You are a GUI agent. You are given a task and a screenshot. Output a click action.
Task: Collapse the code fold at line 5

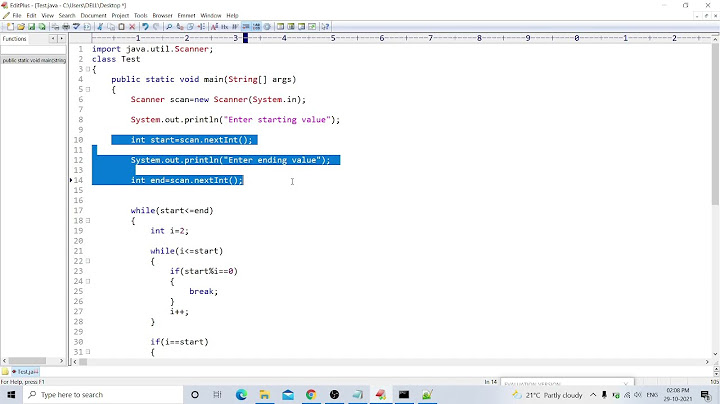click(x=88, y=90)
